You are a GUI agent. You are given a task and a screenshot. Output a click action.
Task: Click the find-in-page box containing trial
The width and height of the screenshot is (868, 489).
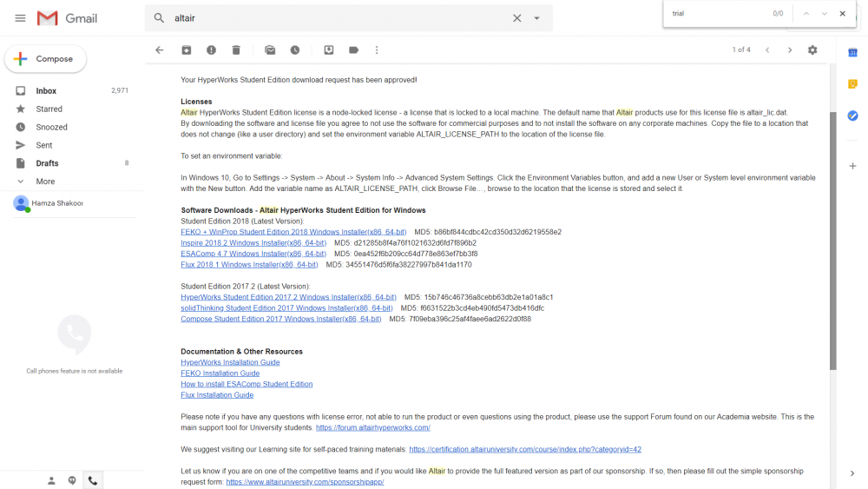point(720,13)
